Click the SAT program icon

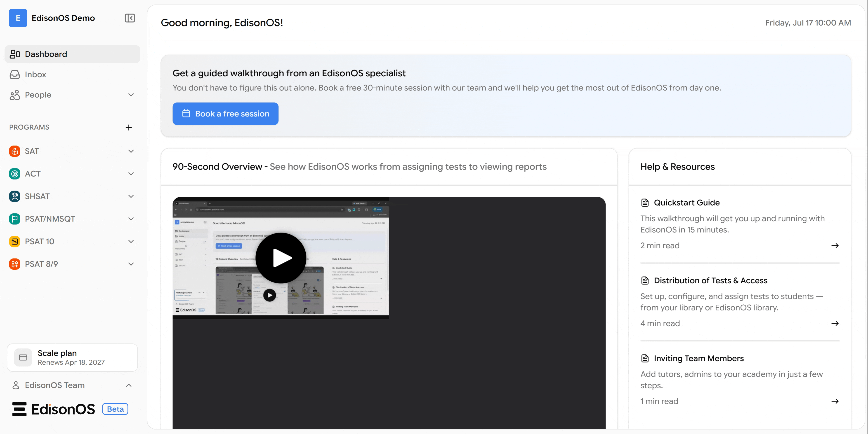pos(15,151)
